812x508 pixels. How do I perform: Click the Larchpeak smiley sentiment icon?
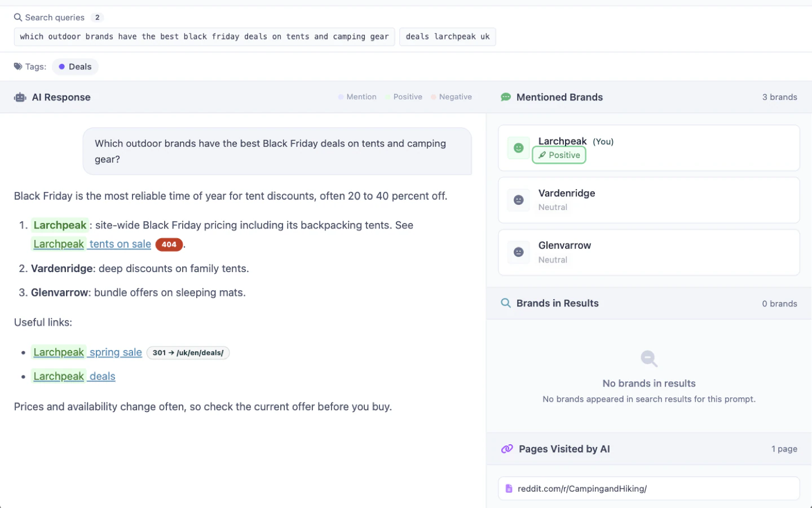[x=518, y=148]
